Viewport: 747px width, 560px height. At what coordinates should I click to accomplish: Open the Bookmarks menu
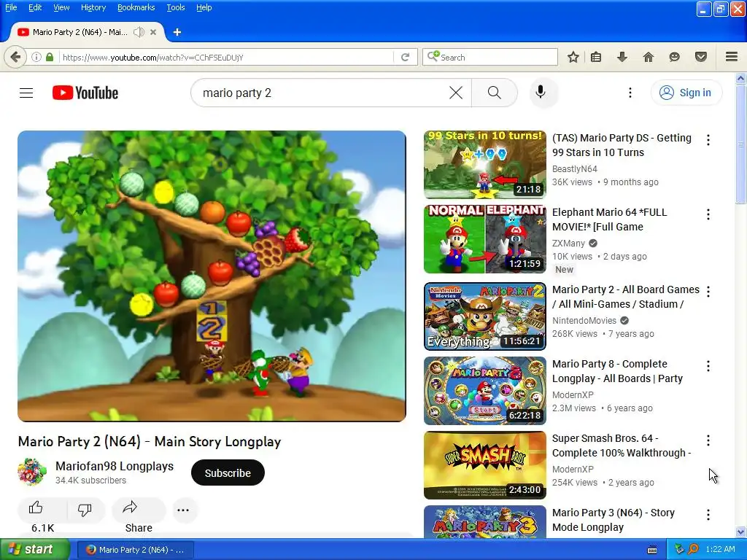click(136, 7)
